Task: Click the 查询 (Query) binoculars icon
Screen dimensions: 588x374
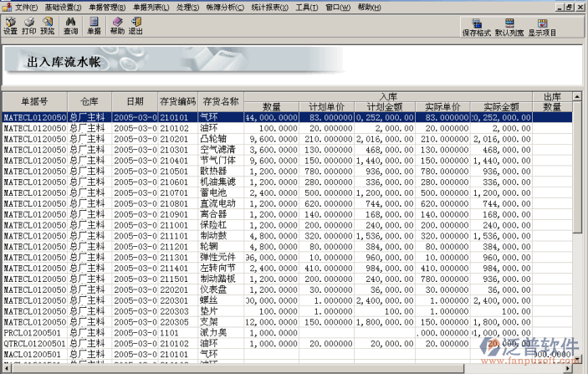Action: tap(71, 25)
